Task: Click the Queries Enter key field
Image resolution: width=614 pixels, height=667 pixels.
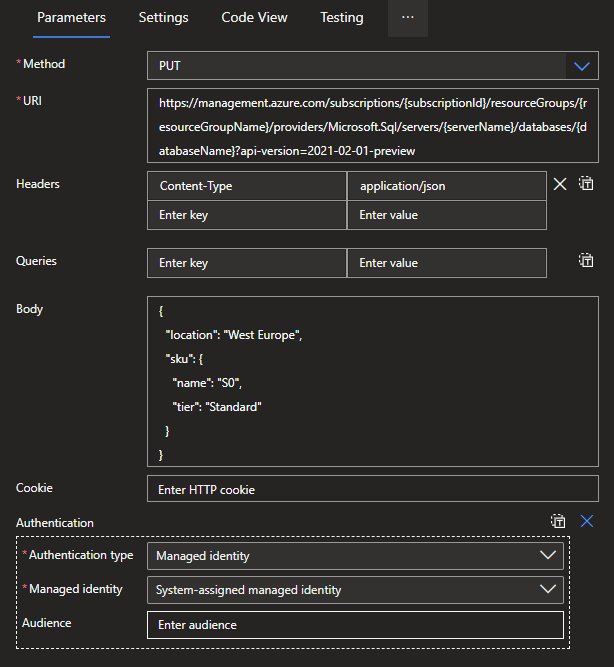Action: point(246,263)
